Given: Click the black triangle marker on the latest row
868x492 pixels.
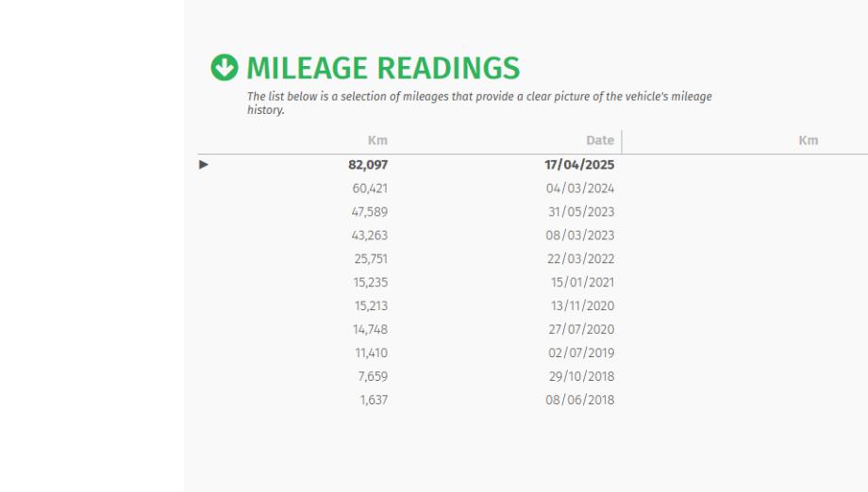Looking at the screenshot, I should pos(204,165).
